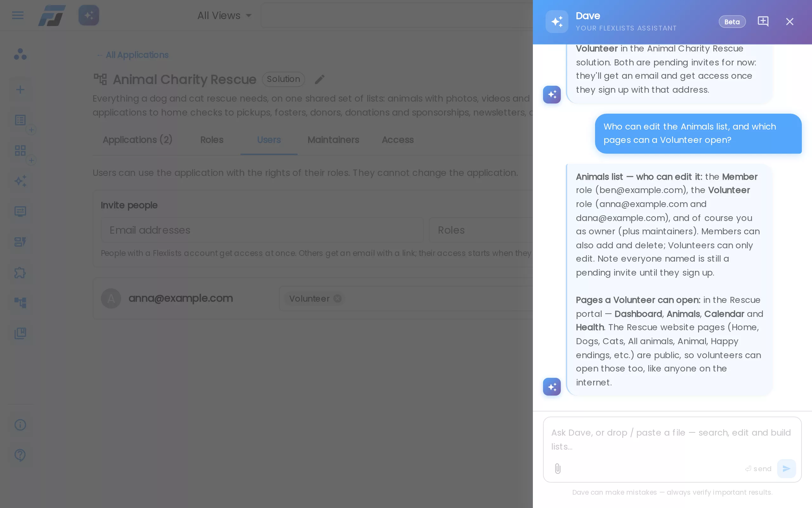
Task: Open the three-dots home icon in the sidebar
Action: tap(20, 54)
